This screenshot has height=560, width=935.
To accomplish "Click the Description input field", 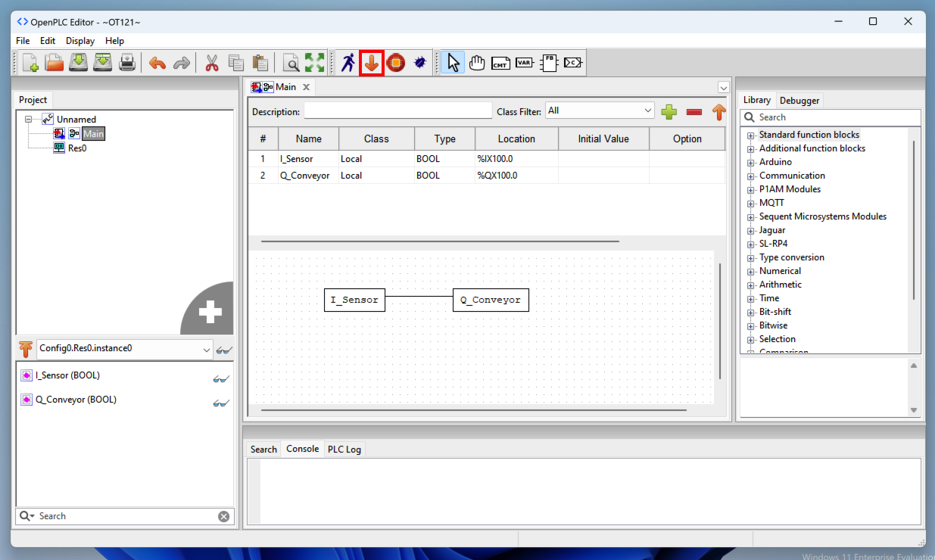I will 397,111.
